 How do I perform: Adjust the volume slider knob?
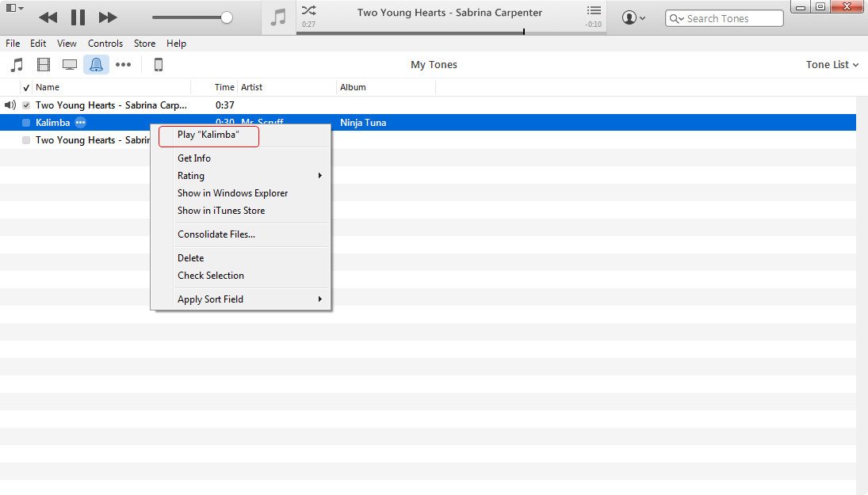tap(227, 17)
